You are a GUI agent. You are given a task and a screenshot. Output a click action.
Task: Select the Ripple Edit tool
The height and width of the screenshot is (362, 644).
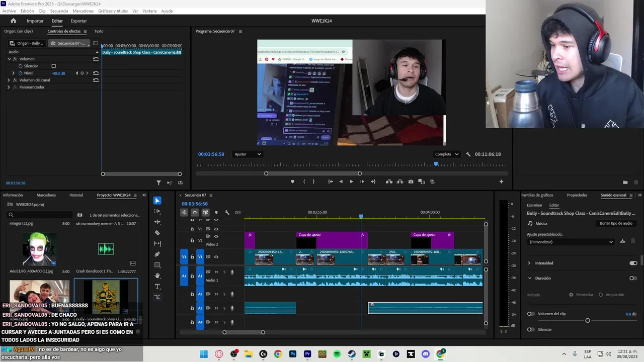click(x=157, y=222)
